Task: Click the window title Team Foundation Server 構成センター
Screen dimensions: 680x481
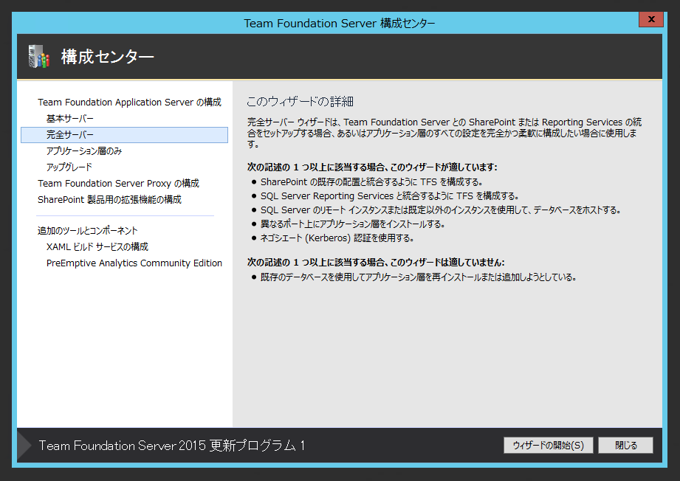Action: pos(340,23)
